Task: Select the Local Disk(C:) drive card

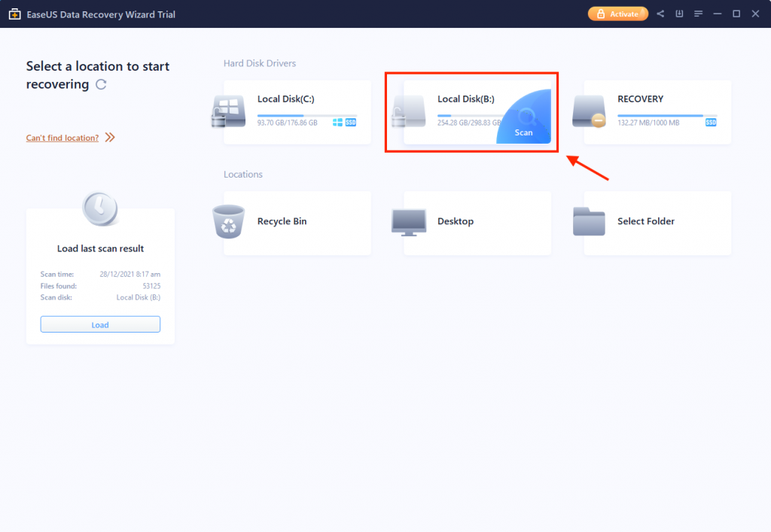Action: point(297,112)
